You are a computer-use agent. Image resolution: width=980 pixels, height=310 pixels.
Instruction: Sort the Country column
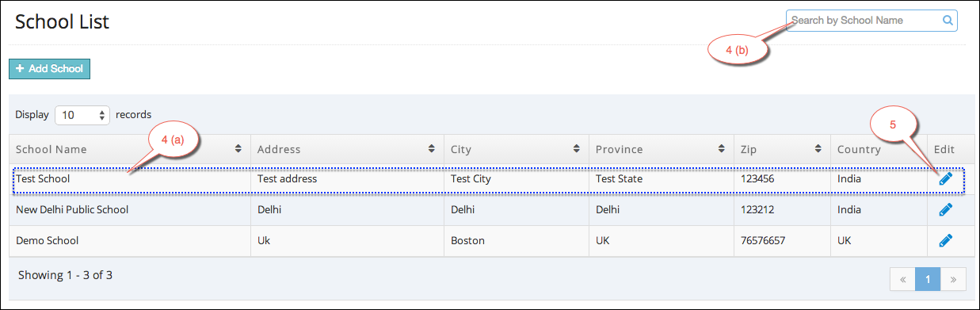pyautogui.click(x=915, y=149)
